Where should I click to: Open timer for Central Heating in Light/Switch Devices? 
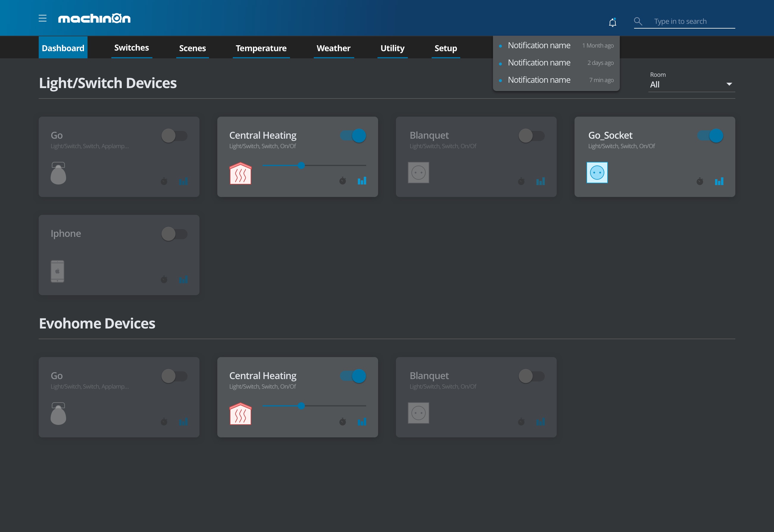[x=343, y=181]
